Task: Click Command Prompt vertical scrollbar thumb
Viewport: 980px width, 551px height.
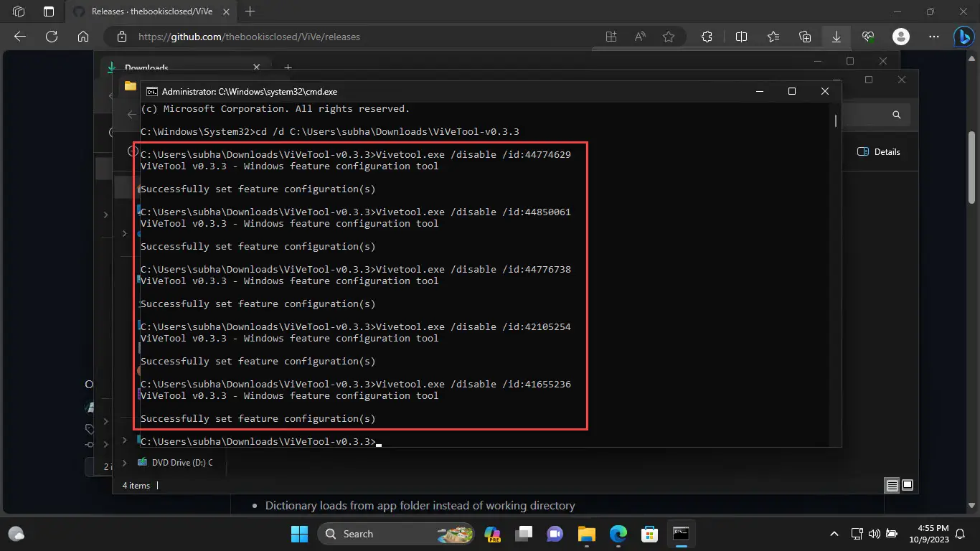Action: (836, 121)
